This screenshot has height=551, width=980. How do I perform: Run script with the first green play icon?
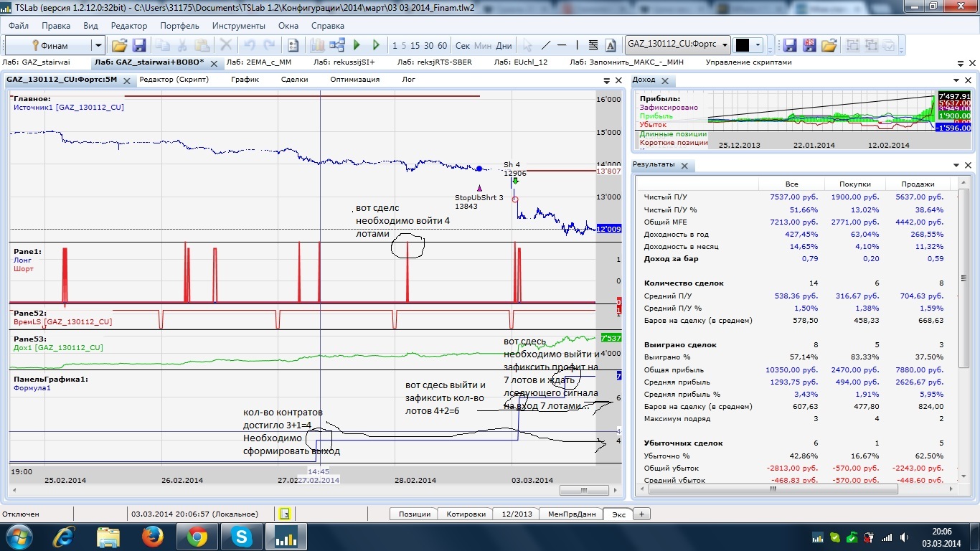[x=357, y=45]
